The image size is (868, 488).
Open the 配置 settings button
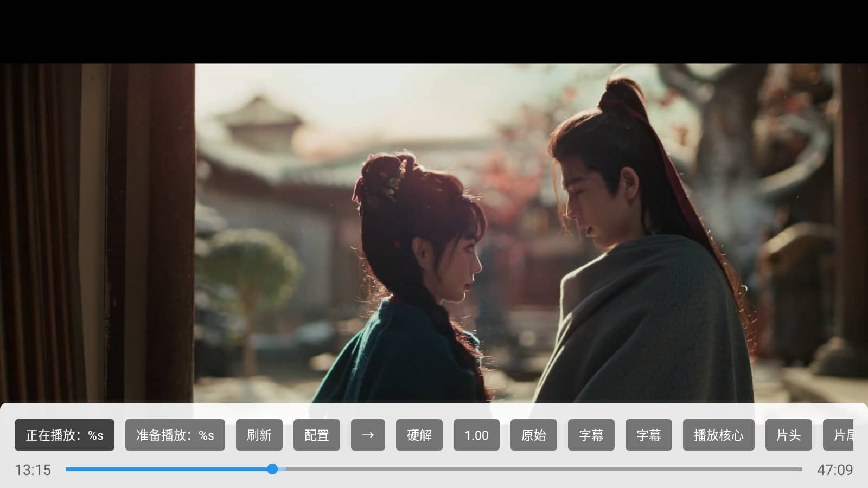tap(317, 435)
